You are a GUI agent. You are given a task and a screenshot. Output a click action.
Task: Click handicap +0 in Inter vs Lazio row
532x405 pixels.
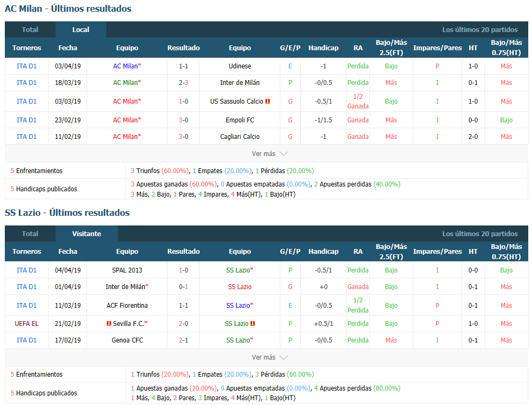point(323,286)
